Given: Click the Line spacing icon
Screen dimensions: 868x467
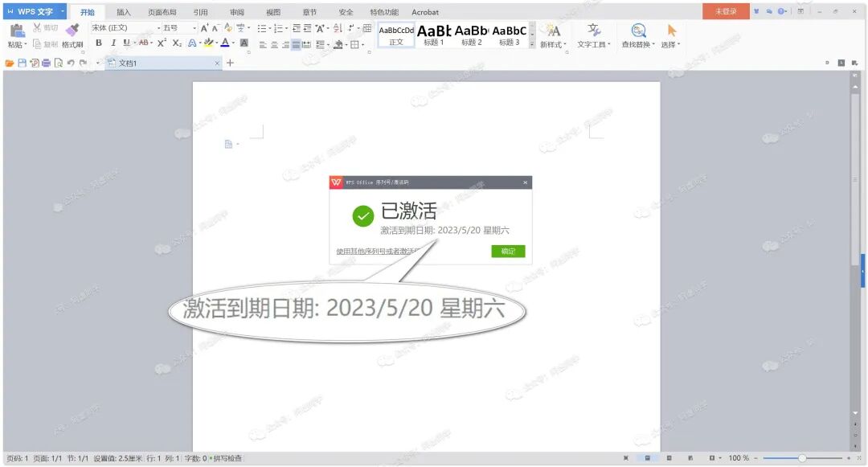Looking at the screenshot, I should [x=320, y=45].
